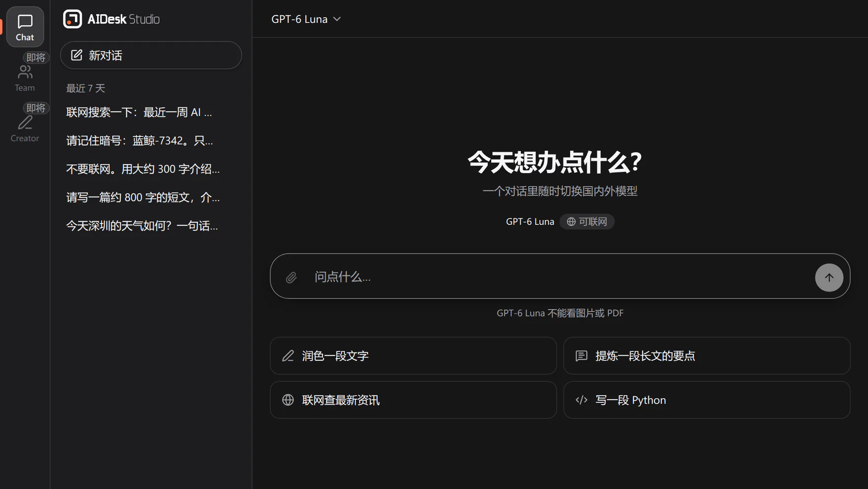Expand the GPT-6 Luna model dropdown
Screen dimensions: 868x489
tap(306, 19)
